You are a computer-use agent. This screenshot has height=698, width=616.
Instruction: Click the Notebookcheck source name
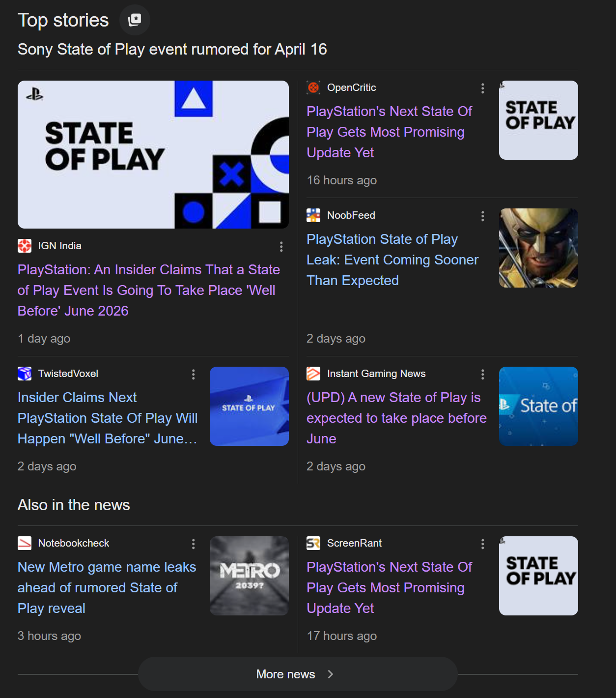click(x=74, y=543)
